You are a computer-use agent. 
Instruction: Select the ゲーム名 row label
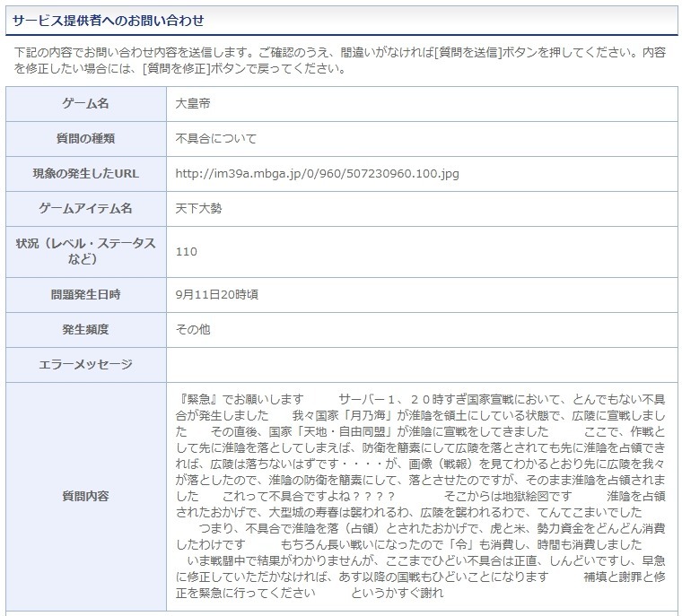point(85,103)
